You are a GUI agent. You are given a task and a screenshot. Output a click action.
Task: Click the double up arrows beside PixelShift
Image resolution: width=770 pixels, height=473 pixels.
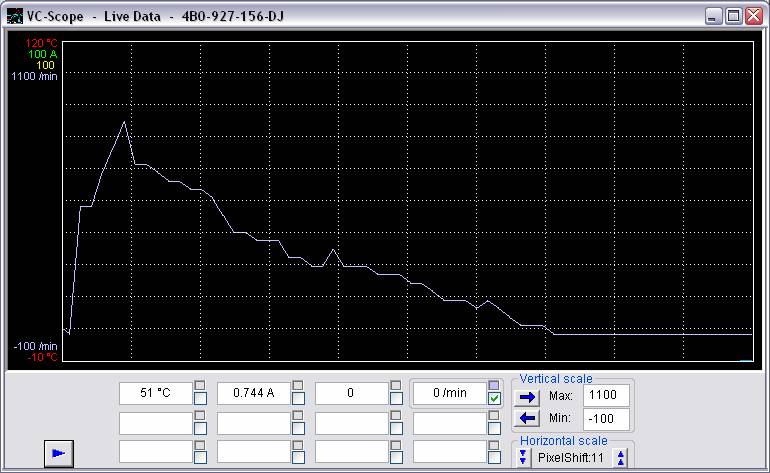click(x=621, y=457)
